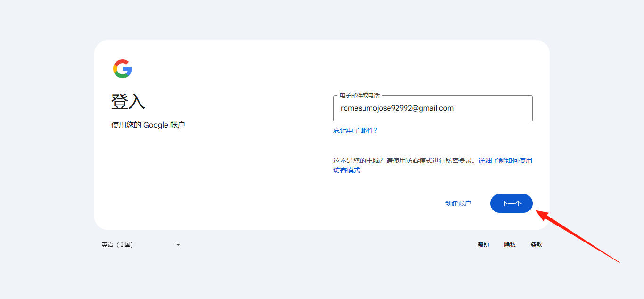Viewport: 644px width, 299px height.
Task: Select the typed email address text
Action: (x=397, y=108)
